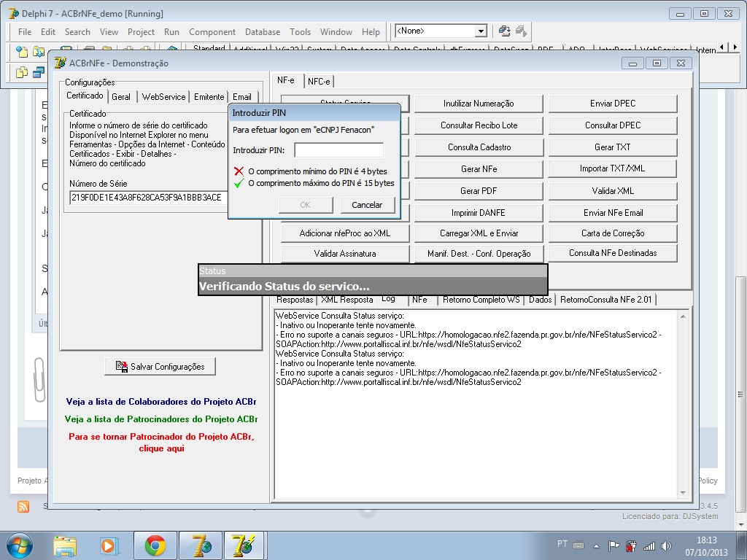The height and width of the screenshot is (560, 747).
Task: Launch Windows Media Player from the taskbar
Action: 109,545
